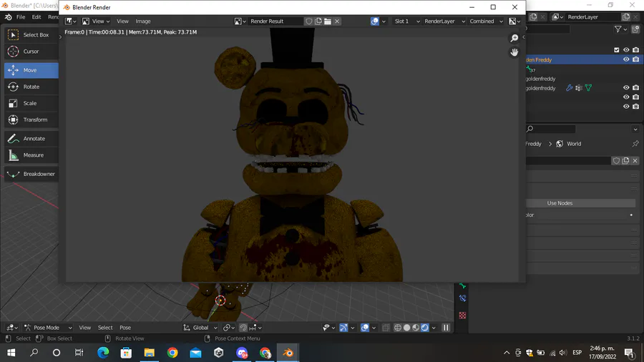Activate the Measure tool

(x=31, y=155)
